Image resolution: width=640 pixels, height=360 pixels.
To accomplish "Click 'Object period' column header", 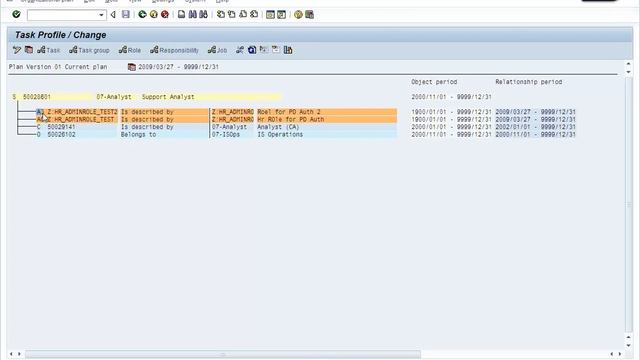I will (x=434, y=82).
